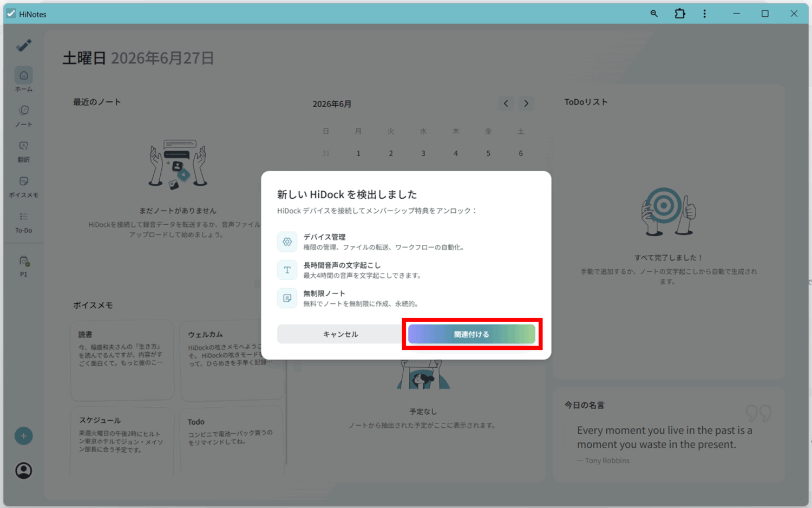This screenshot has height=508, width=812.
Task: Open the Todo voice memo card
Action: [232, 441]
